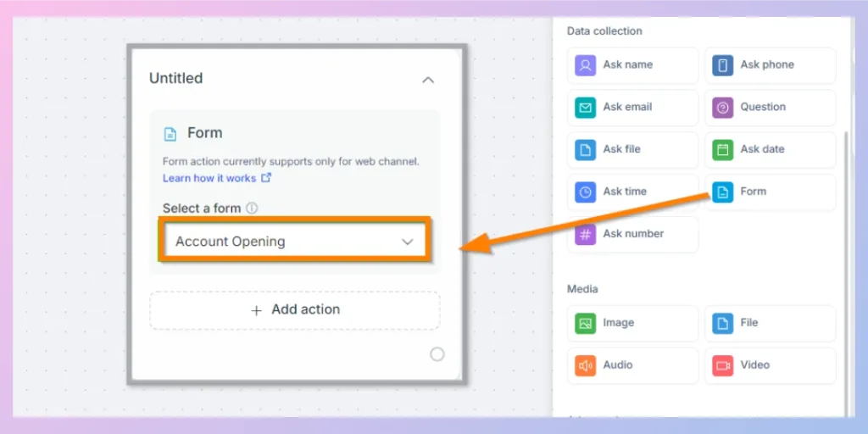Click the info icon beside Select a form
Image resolution: width=868 pixels, height=434 pixels.
coord(252,209)
